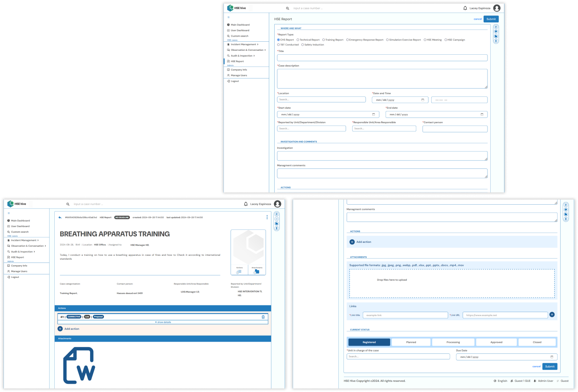Select the Safety Induction radio option

tap(303, 45)
